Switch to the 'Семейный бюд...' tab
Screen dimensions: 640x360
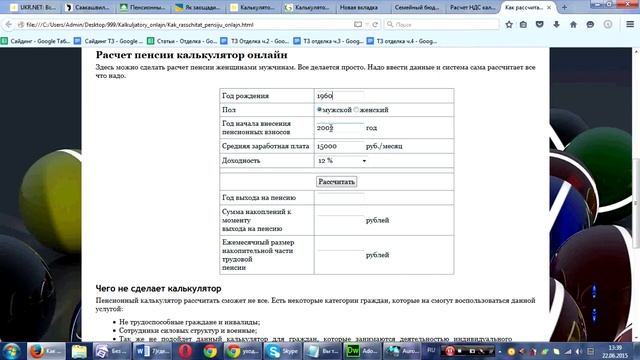coord(417,7)
